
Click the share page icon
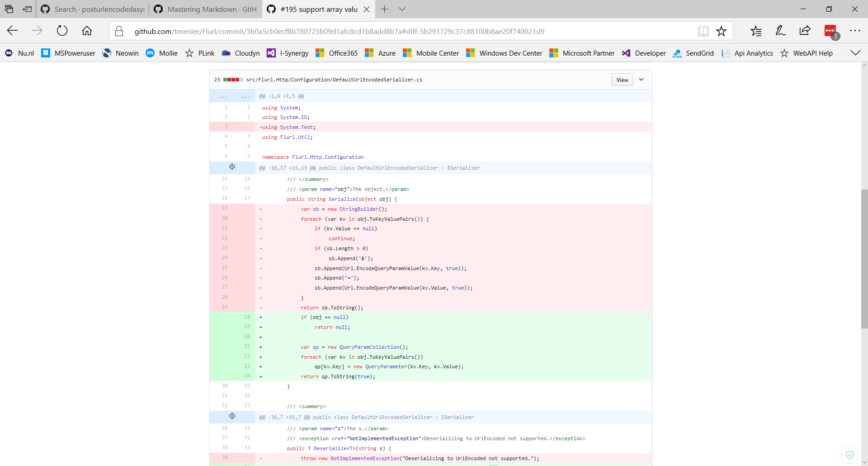[805, 31]
